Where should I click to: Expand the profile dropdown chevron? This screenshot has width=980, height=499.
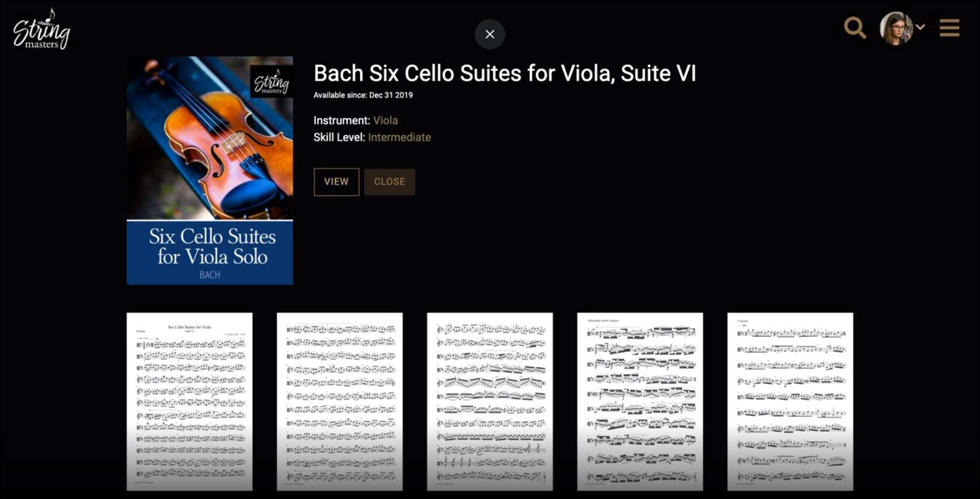tap(920, 27)
